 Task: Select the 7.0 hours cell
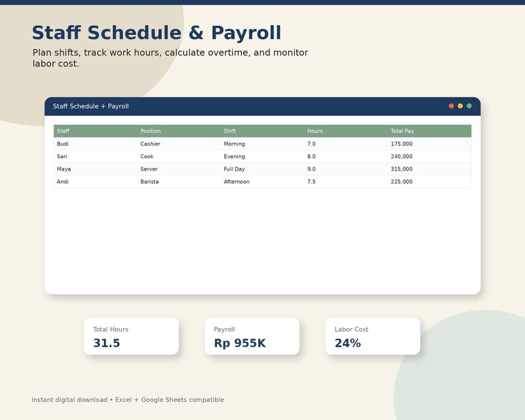[346, 144]
